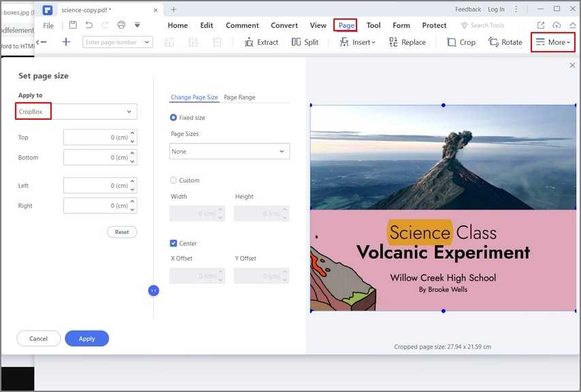The height and width of the screenshot is (392, 581).
Task: Increase the Right margin value
Action: [x=133, y=201]
